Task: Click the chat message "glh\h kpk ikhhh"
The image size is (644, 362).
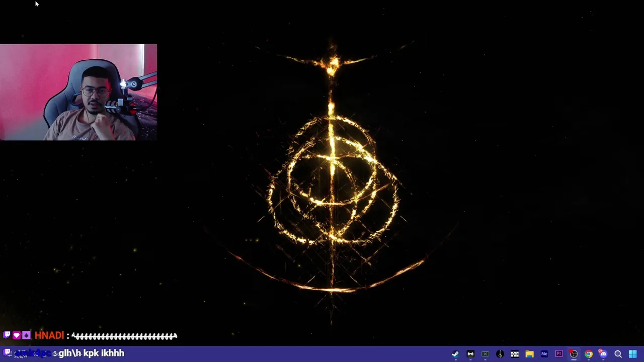Action: coord(92,353)
